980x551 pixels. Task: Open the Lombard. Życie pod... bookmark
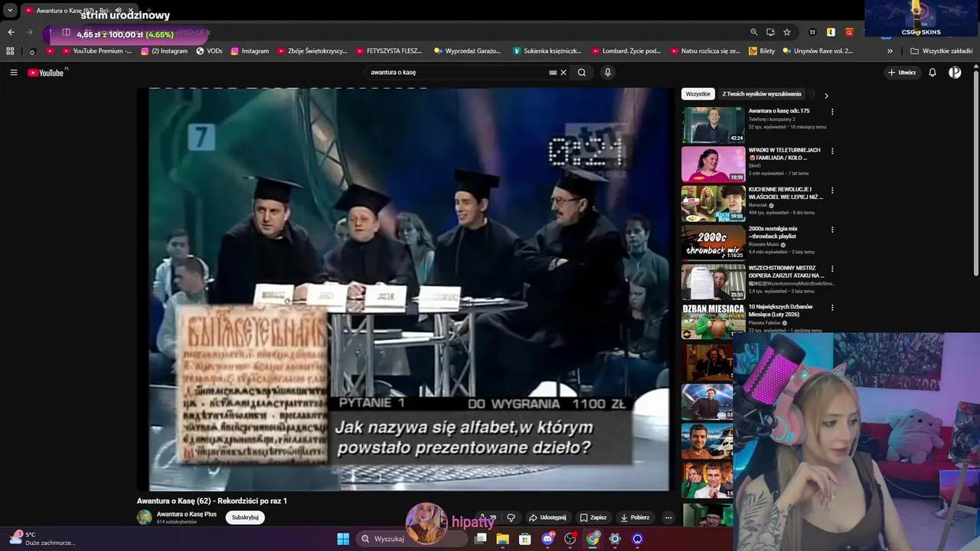[626, 51]
